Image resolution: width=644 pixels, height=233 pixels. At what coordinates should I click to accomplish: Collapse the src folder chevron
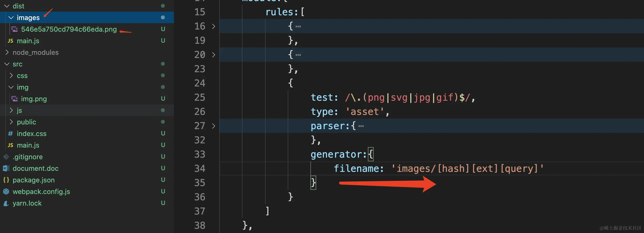[7, 64]
